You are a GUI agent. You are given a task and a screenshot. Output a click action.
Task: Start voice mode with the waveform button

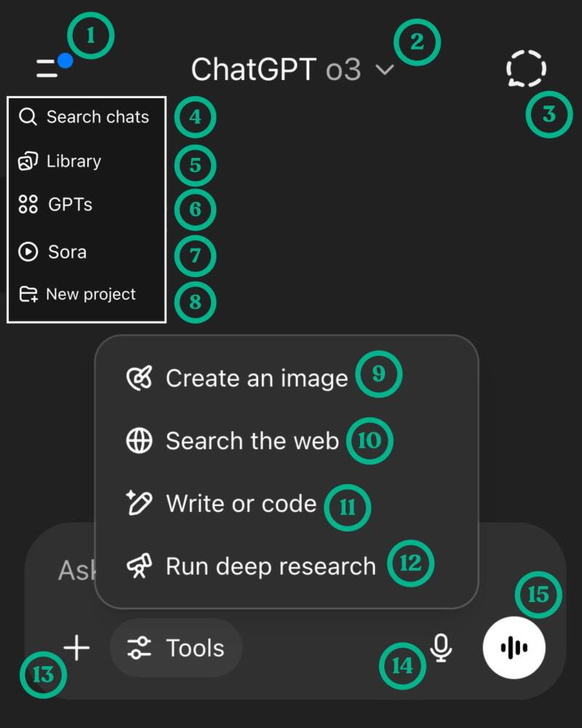[514, 647]
